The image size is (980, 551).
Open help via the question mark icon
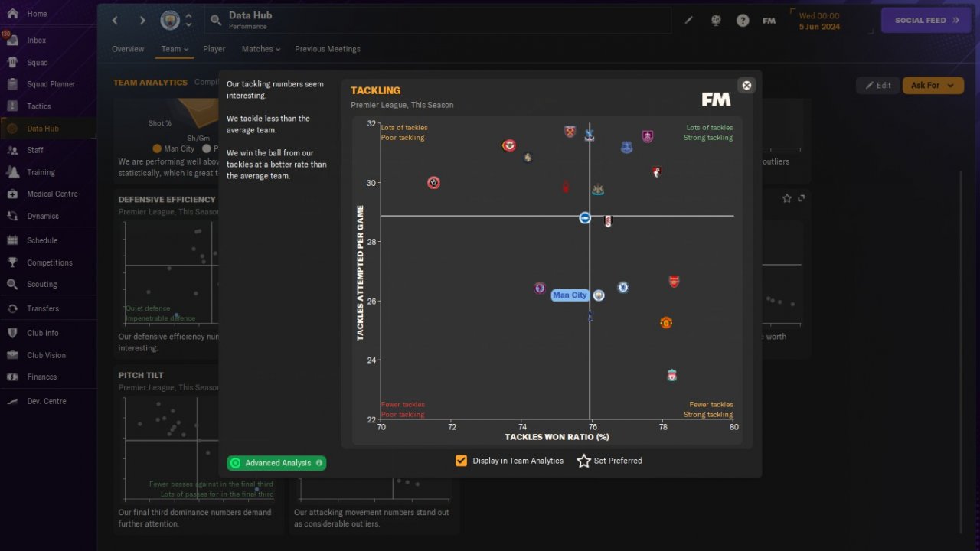[743, 21]
